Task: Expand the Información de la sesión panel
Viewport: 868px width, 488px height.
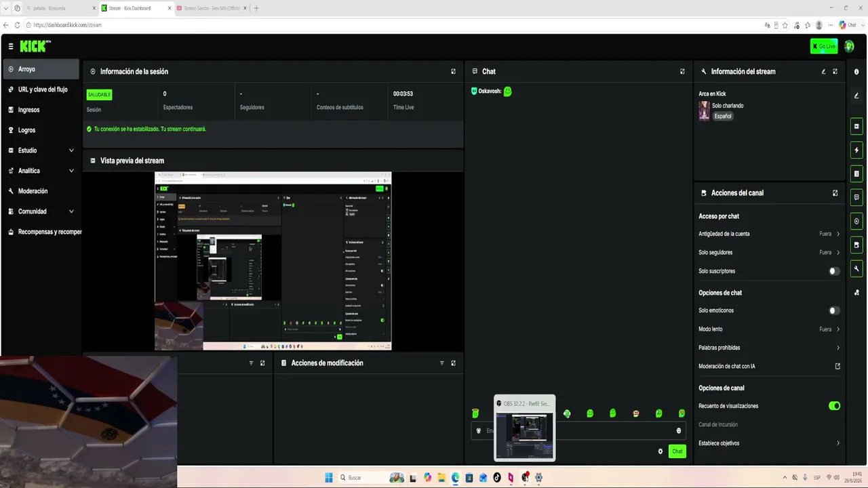Action: point(454,71)
